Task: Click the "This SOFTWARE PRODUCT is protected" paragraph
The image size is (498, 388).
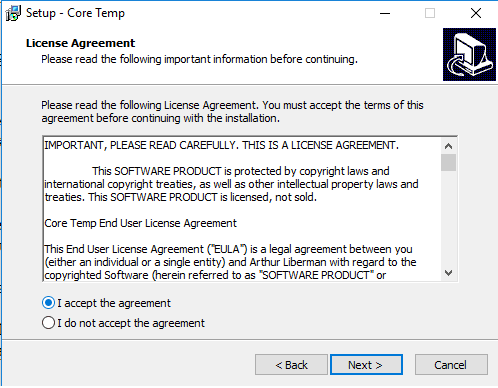Action: pyautogui.click(x=231, y=184)
